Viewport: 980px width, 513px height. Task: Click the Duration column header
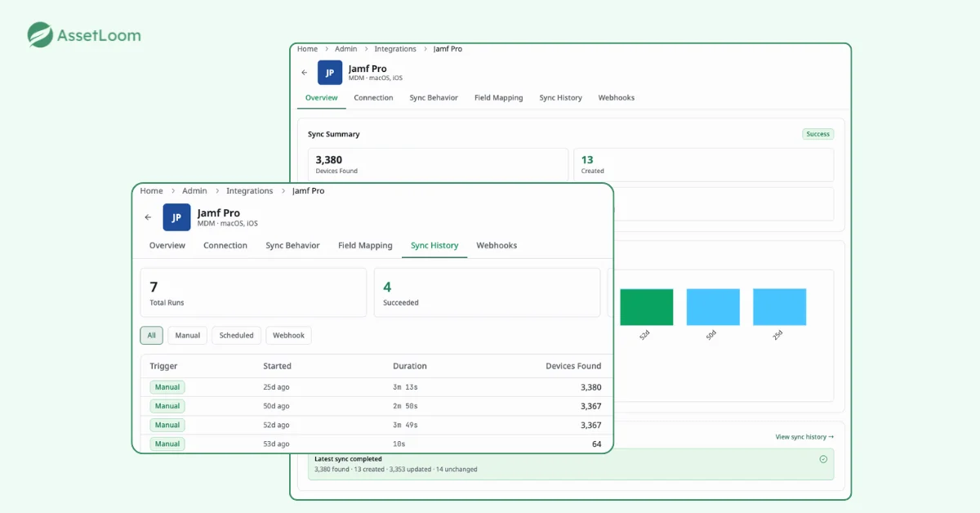tap(410, 366)
